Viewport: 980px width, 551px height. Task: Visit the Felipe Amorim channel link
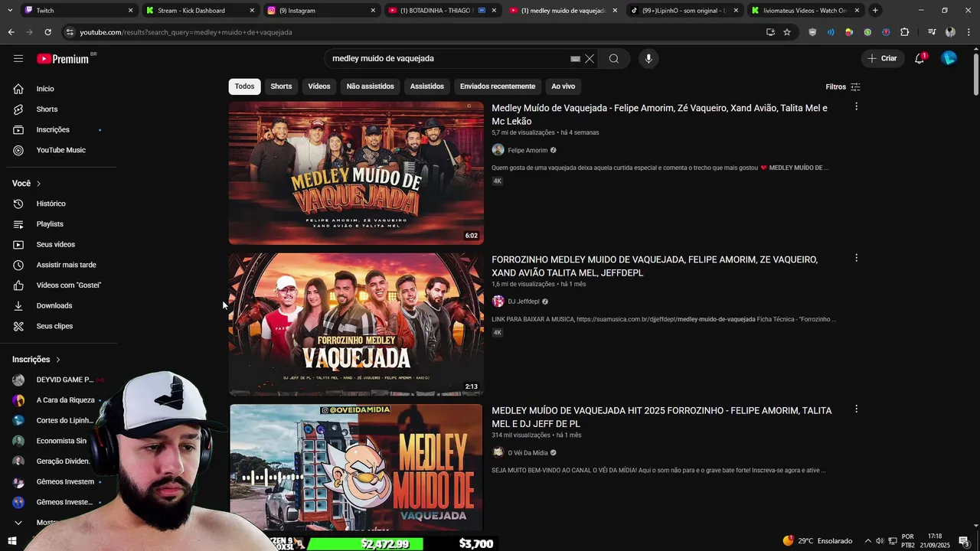coord(528,150)
